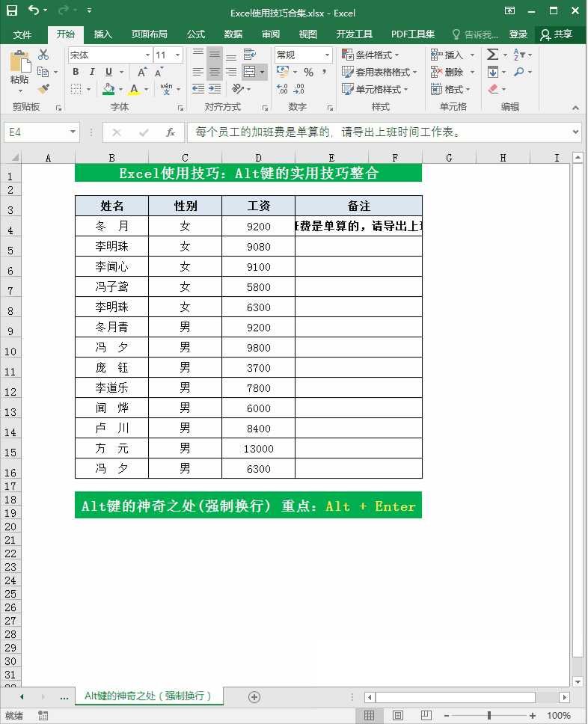Click the Accounting Number Format icon

point(283,72)
